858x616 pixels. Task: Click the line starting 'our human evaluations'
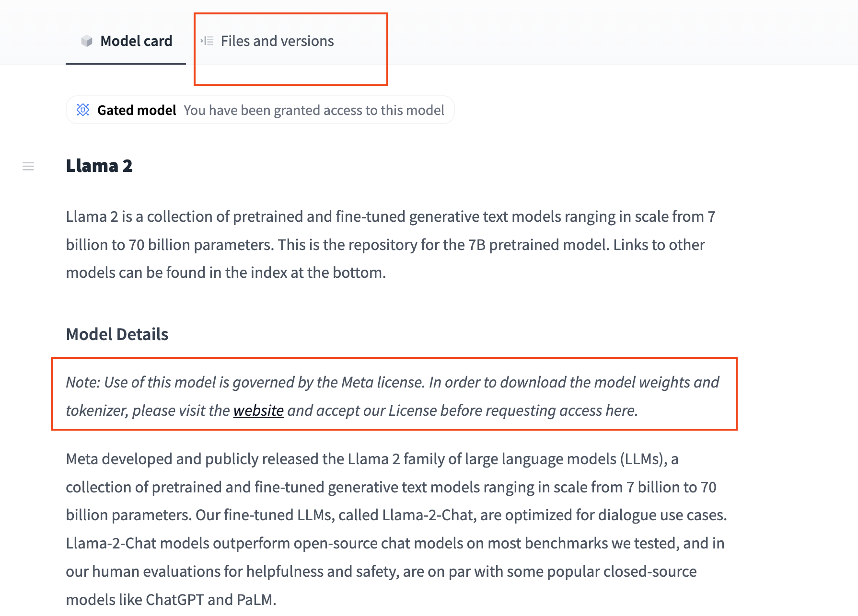click(381, 572)
